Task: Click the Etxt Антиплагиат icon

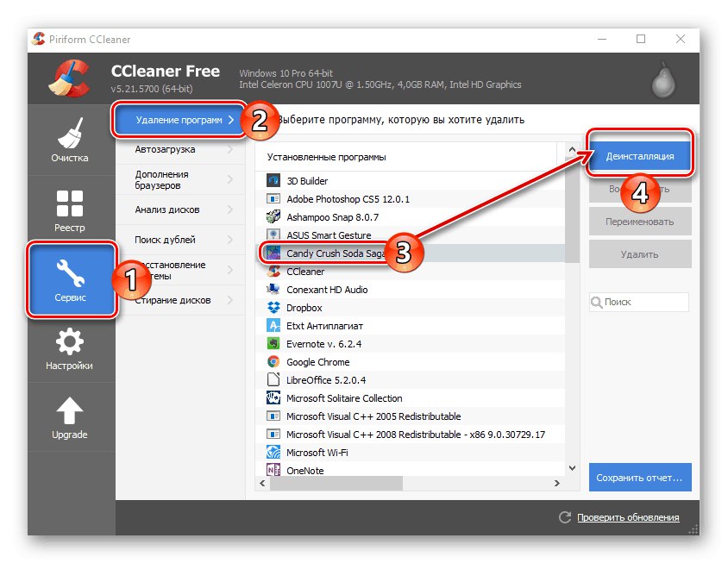Action: click(x=273, y=325)
